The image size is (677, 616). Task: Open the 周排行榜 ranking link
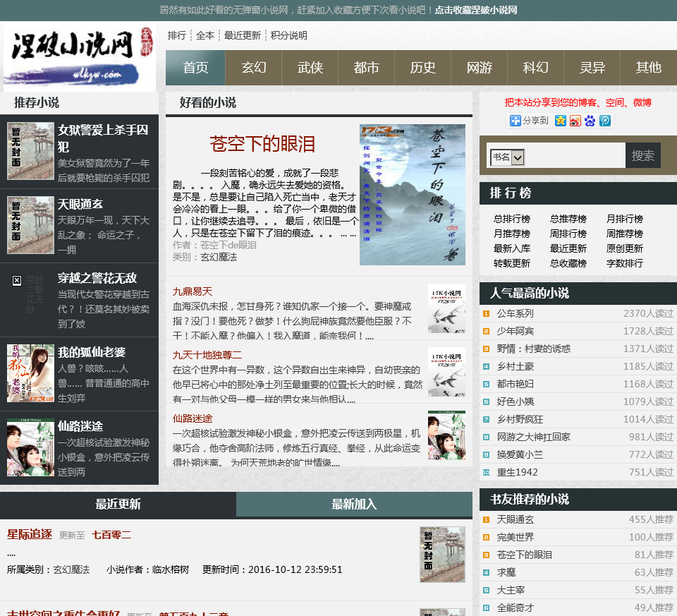pos(568,234)
